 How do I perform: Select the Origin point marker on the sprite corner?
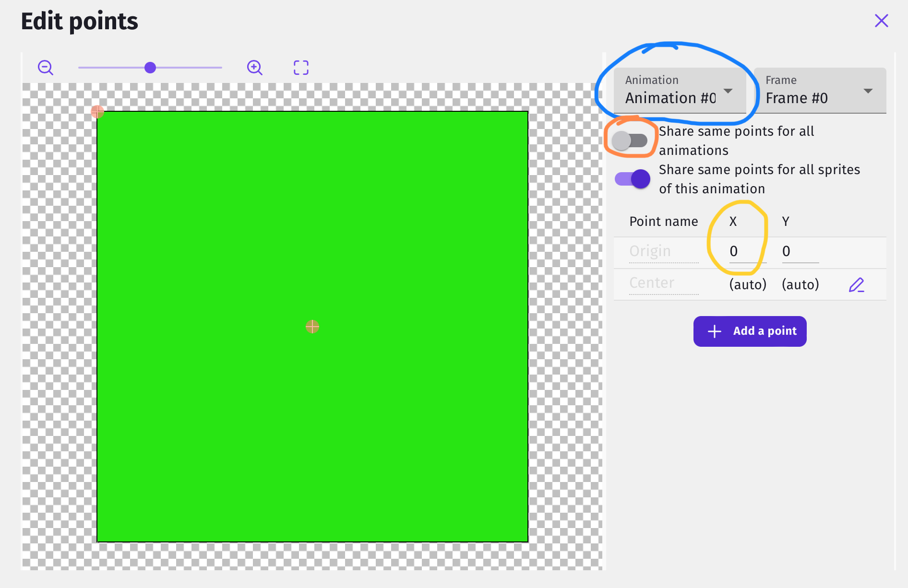coord(97,111)
